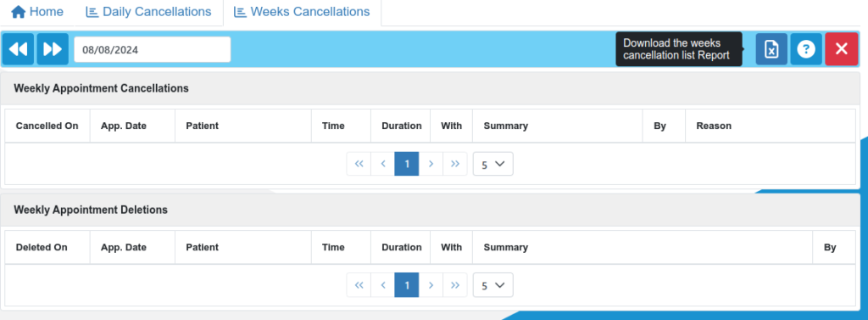Sort by the Cancelled On column header
The image size is (868, 320).
47,126
